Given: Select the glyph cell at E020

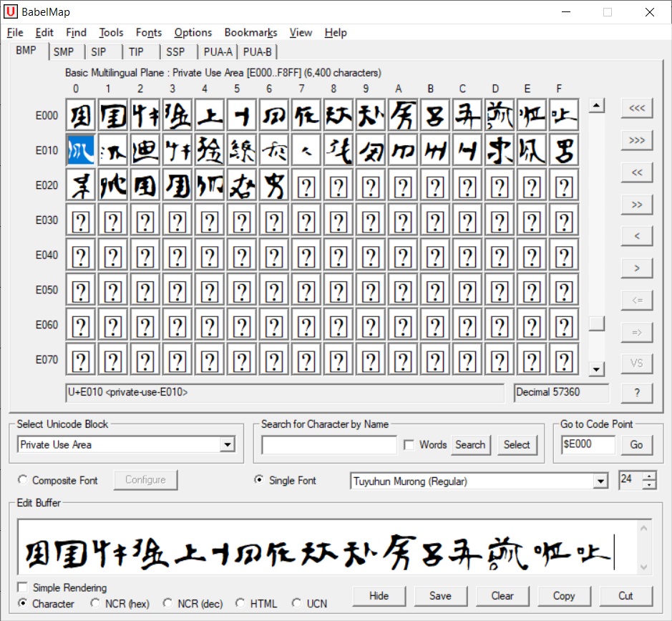Looking at the screenshot, I should point(81,185).
